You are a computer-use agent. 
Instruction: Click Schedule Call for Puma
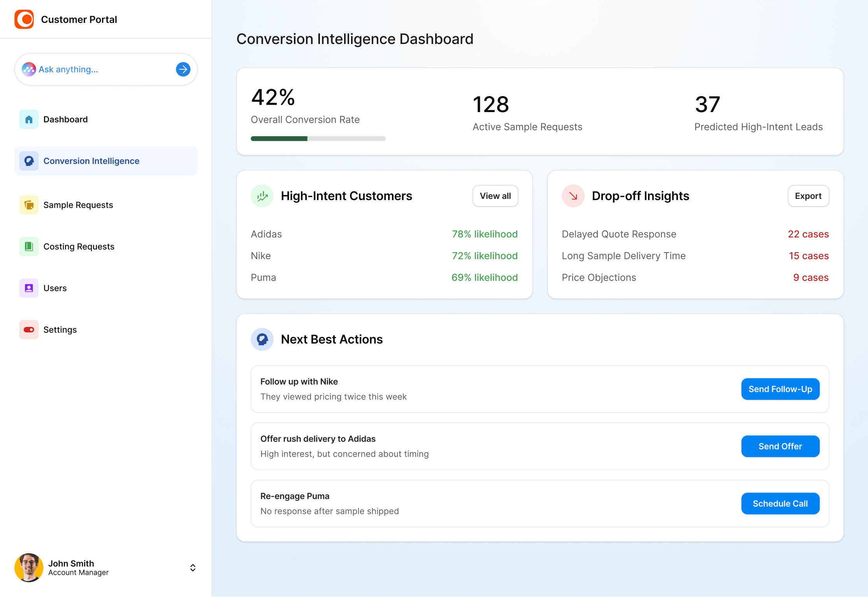tap(780, 504)
